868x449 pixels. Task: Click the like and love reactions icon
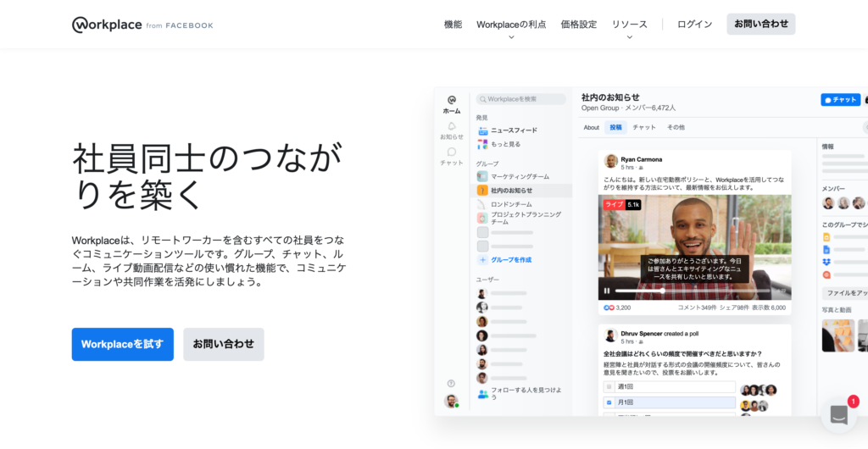coord(609,308)
